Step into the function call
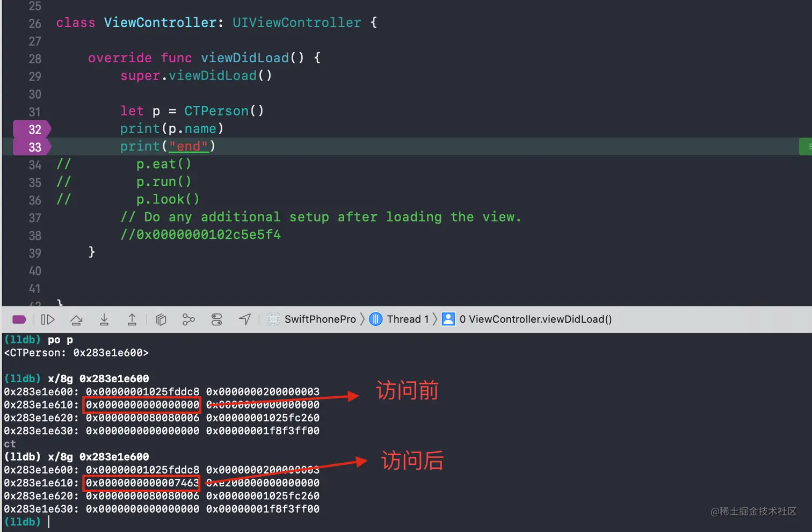The width and height of the screenshot is (812, 532). coord(104,319)
